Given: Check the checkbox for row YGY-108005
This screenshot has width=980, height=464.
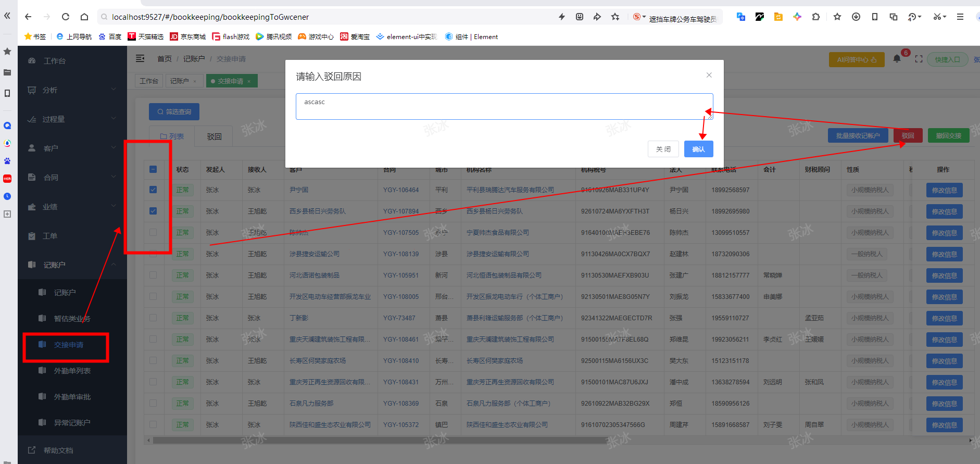Looking at the screenshot, I should tap(153, 296).
